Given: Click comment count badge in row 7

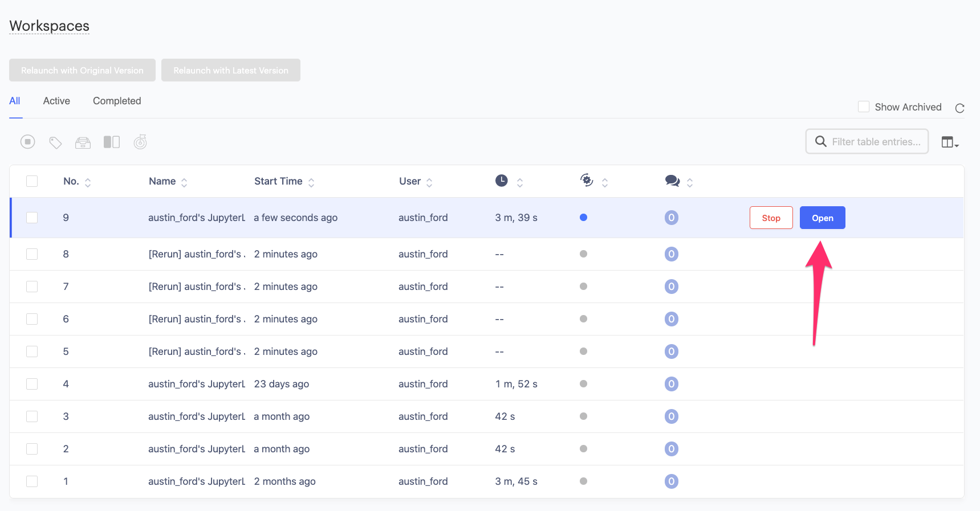Looking at the screenshot, I should click(672, 287).
